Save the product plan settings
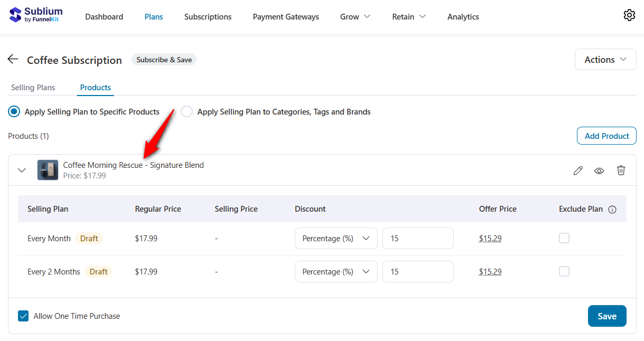 [x=606, y=316]
